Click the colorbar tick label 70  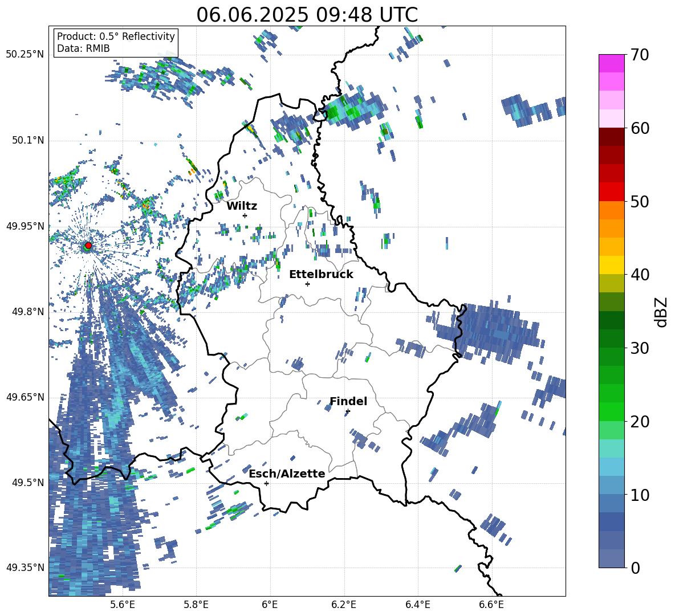pyautogui.click(x=640, y=55)
